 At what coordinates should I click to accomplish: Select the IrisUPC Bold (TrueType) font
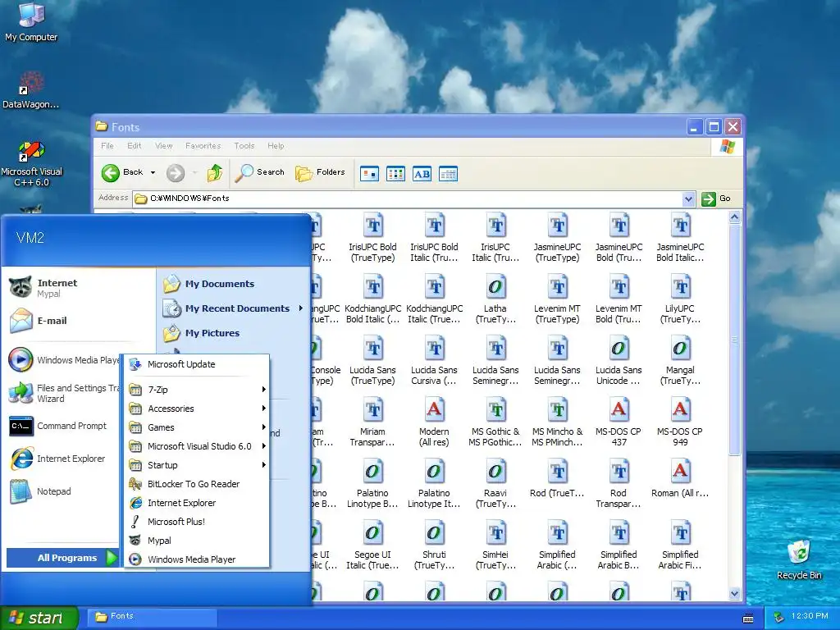[x=373, y=237]
